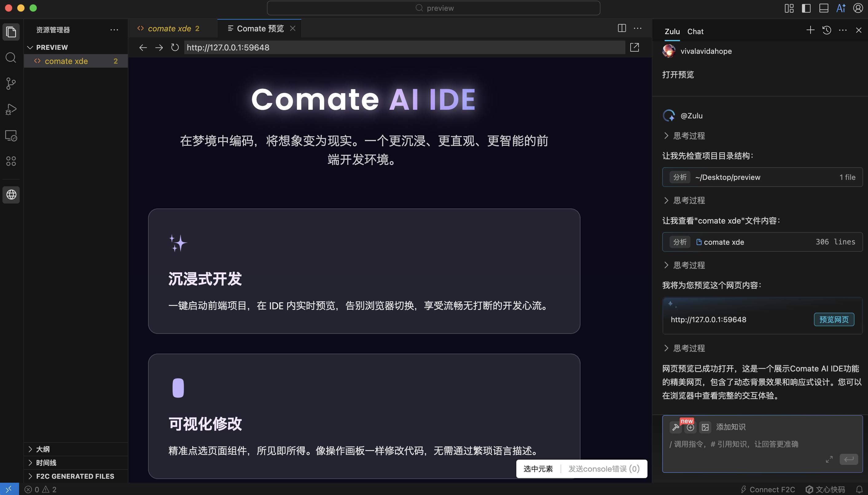Click the image upload icon in chat input
Image resolution: width=868 pixels, height=495 pixels.
pyautogui.click(x=705, y=427)
